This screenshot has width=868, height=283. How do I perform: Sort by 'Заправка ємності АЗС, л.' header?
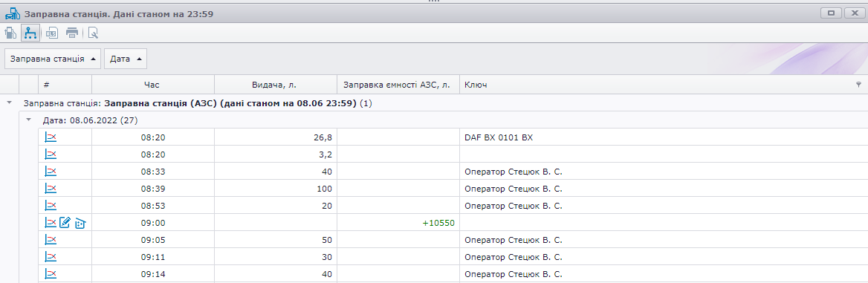click(398, 85)
